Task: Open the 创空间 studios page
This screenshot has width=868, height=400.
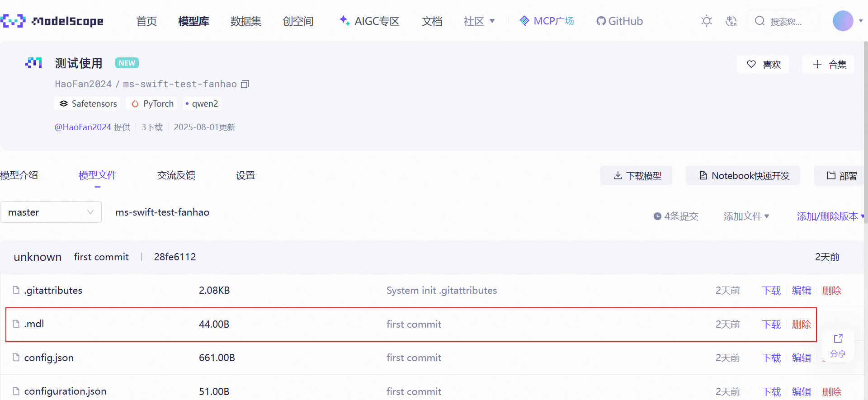Action: 298,21
